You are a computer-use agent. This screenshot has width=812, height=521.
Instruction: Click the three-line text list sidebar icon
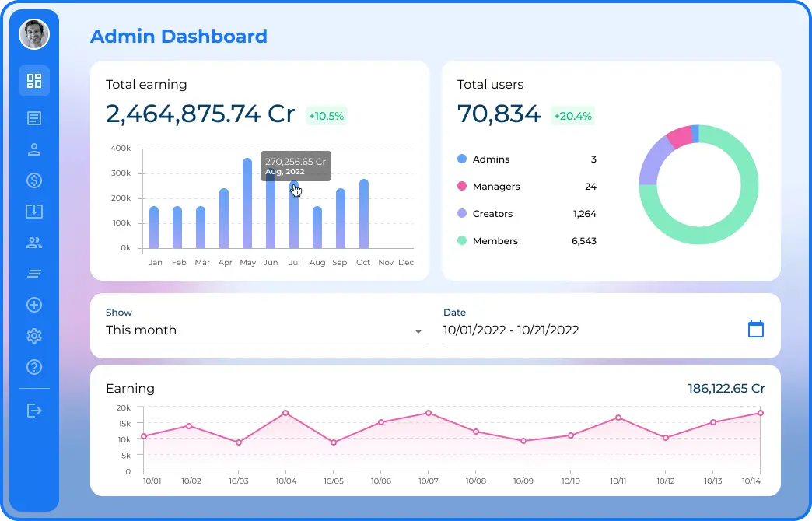tap(34, 274)
